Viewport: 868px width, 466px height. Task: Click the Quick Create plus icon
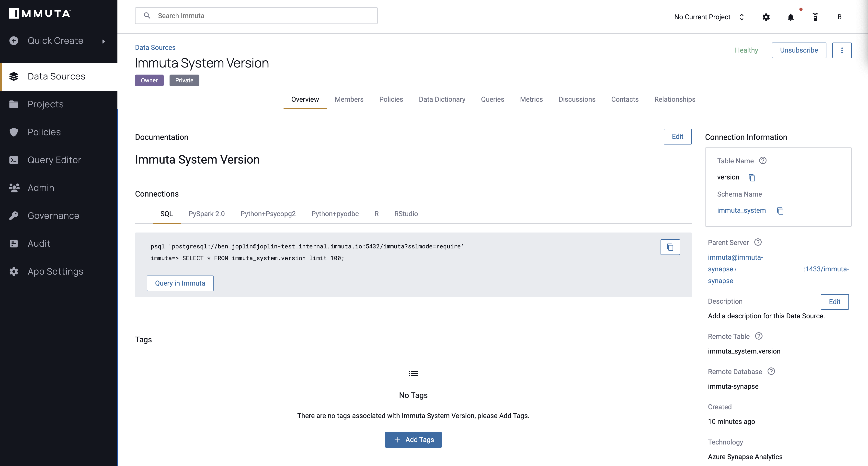click(x=14, y=41)
